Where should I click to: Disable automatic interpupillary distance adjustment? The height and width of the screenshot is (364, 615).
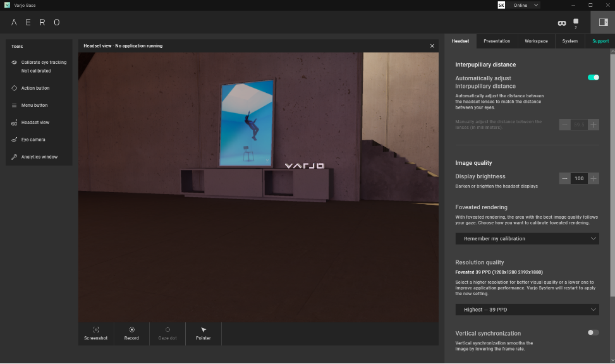tap(593, 77)
